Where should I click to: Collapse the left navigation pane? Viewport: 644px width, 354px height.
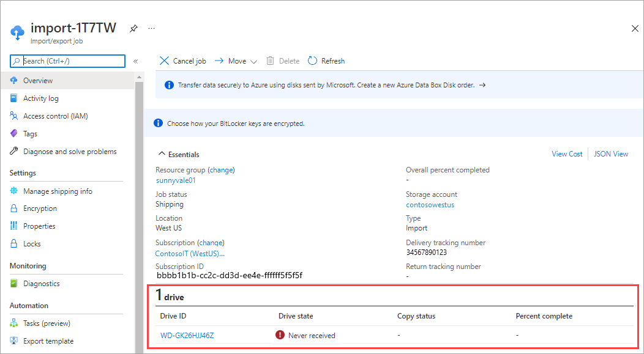135,61
